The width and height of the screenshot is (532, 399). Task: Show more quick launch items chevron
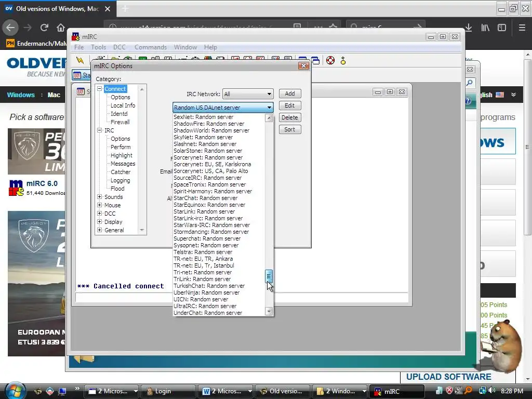(x=77, y=389)
